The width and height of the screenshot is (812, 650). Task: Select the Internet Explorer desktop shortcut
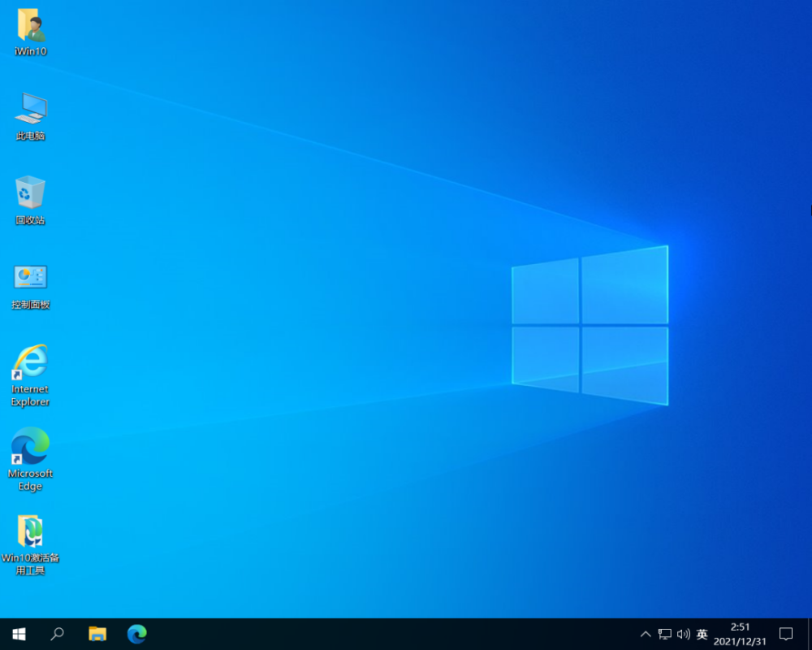(31, 362)
